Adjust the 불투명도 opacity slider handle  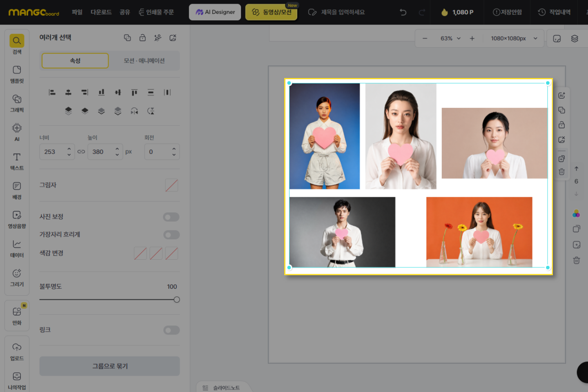click(177, 300)
